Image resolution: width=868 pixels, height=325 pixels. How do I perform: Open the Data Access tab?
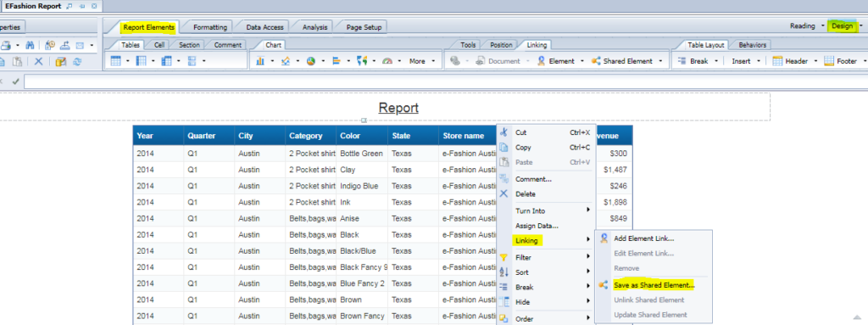point(264,26)
